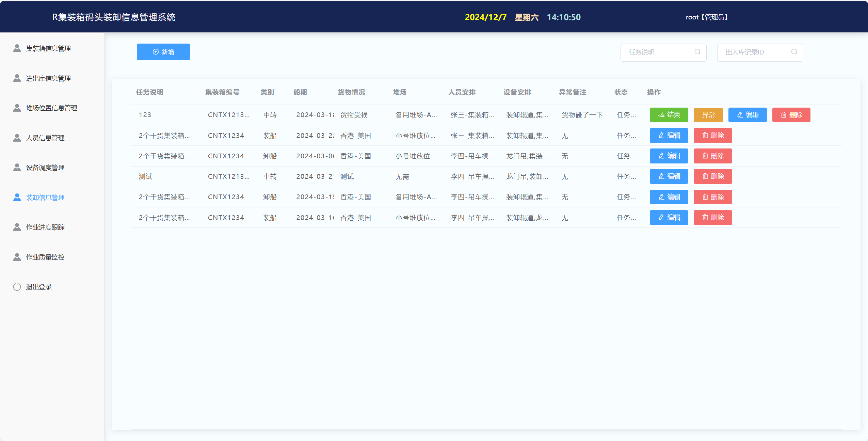This screenshot has height=441, width=868.
Task: Click search icon in 出入库记录ID field
Action: tap(794, 52)
